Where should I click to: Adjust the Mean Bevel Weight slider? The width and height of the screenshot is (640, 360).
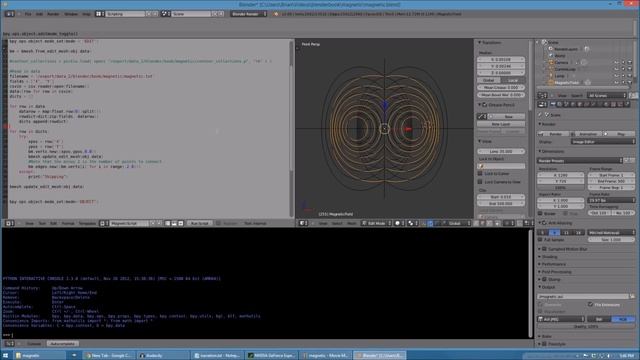[x=501, y=95]
